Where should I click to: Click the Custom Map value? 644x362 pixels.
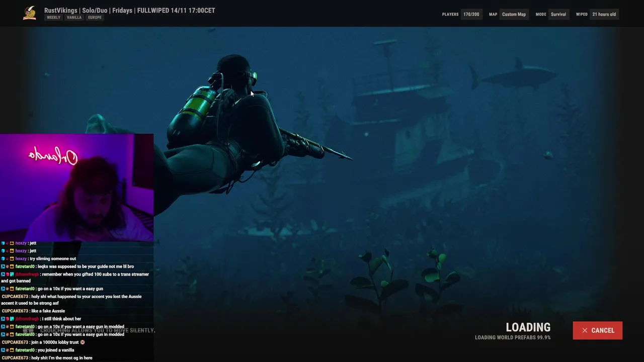click(x=514, y=14)
